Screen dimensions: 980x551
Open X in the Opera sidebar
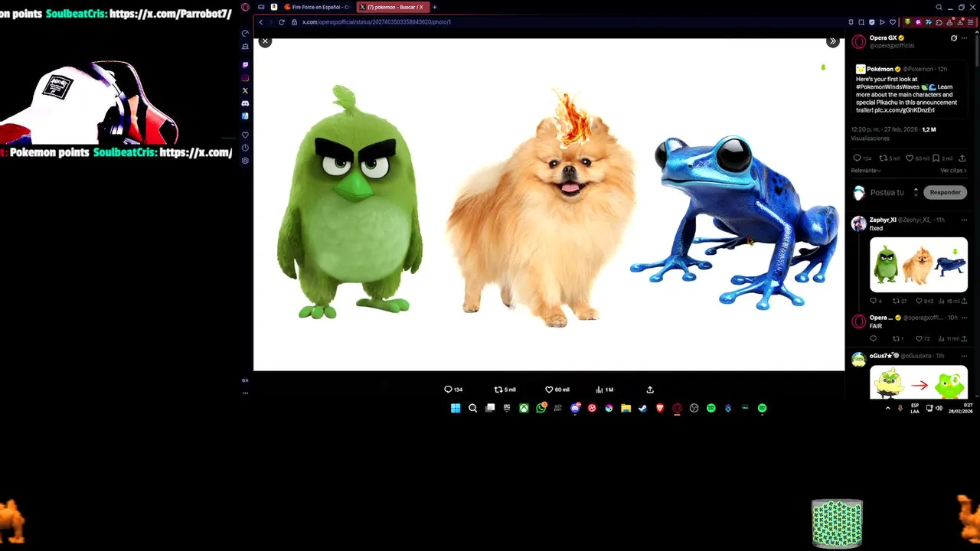point(245,90)
